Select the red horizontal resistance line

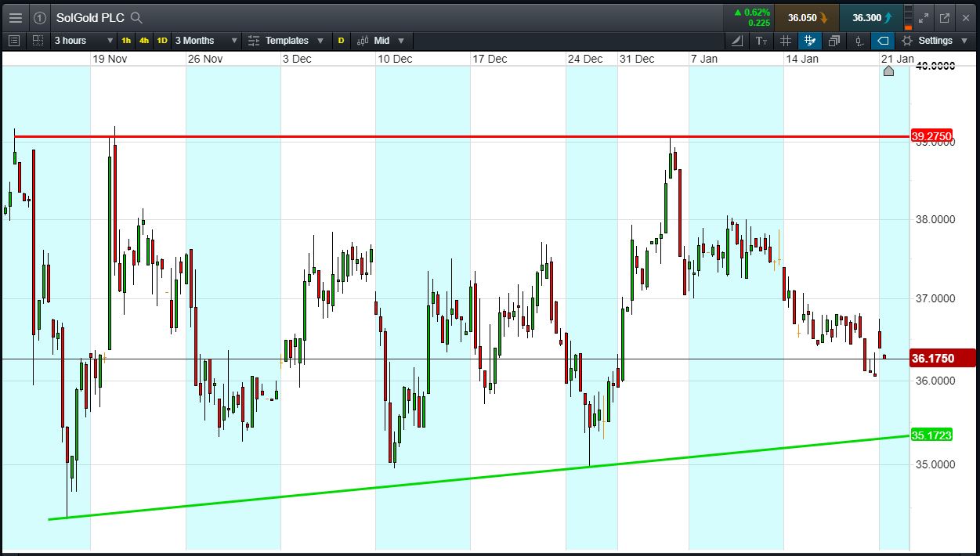(462, 137)
